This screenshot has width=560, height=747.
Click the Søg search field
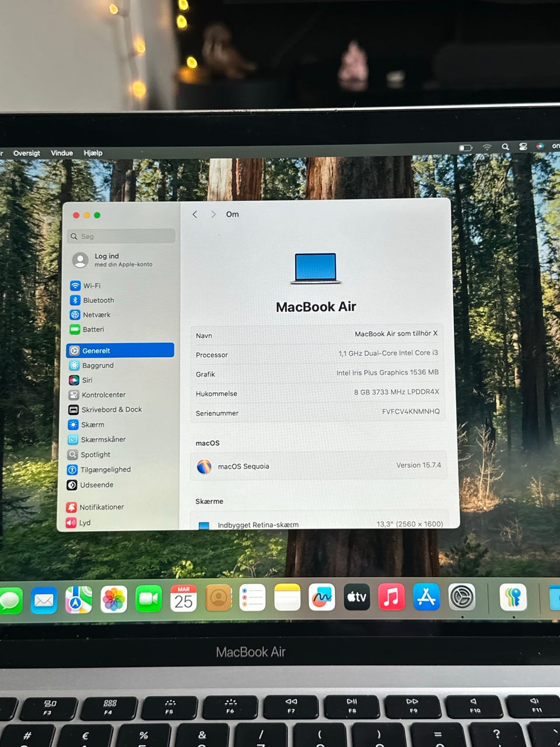[x=121, y=236]
